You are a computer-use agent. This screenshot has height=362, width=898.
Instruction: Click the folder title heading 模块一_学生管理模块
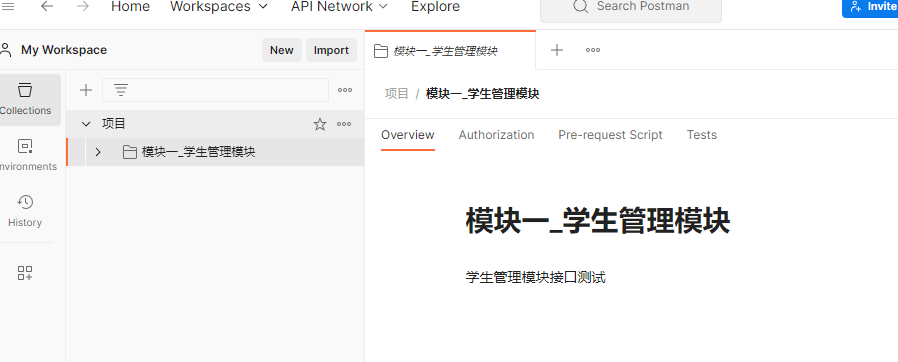[x=598, y=221]
